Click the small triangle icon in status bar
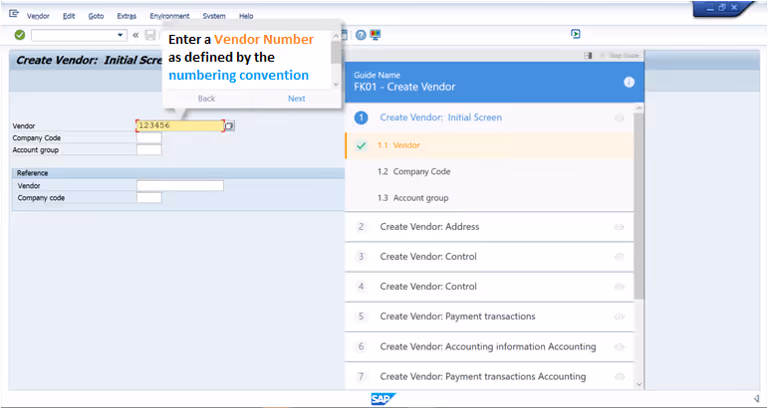The image size is (768, 408). pyautogui.click(x=756, y=398)
